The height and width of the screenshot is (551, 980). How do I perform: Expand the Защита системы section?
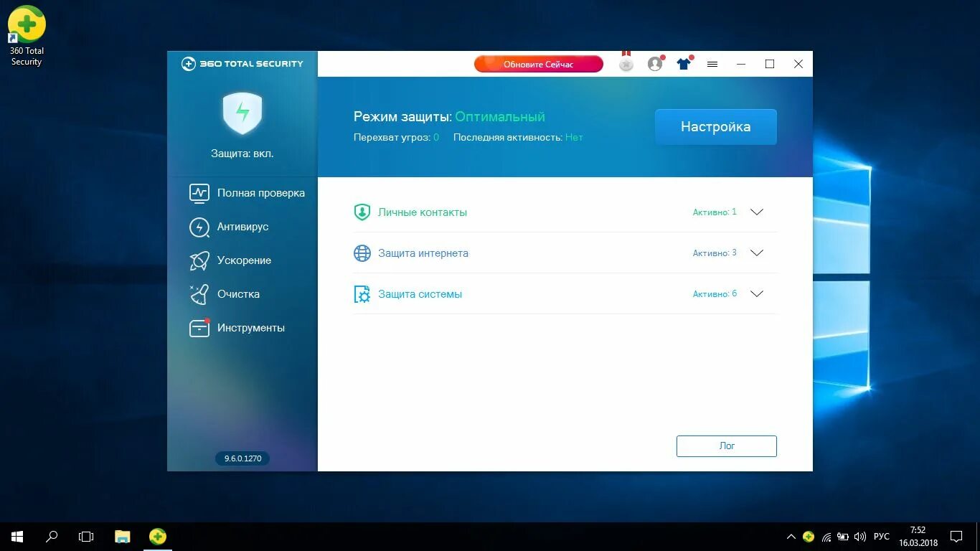(757, 293)
